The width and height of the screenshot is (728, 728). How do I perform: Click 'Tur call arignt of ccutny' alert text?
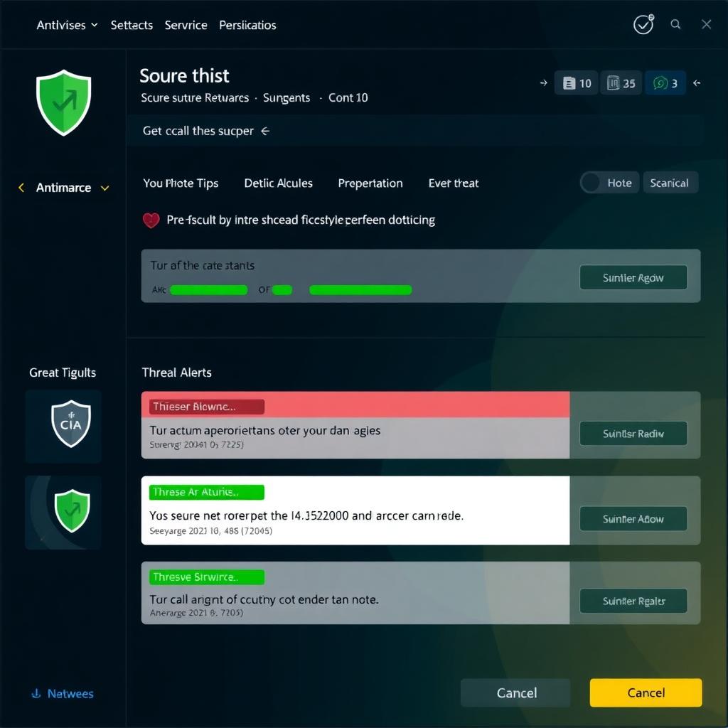[264, 599]
